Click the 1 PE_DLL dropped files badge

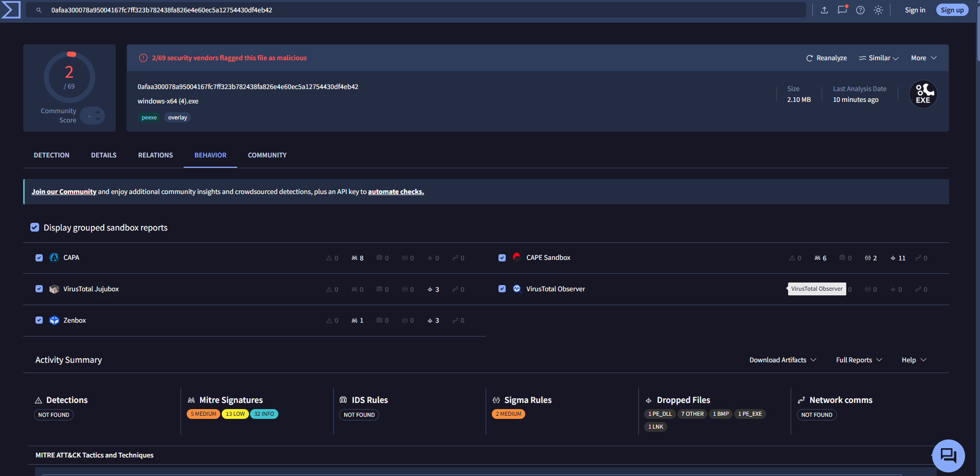click(660, 414)
